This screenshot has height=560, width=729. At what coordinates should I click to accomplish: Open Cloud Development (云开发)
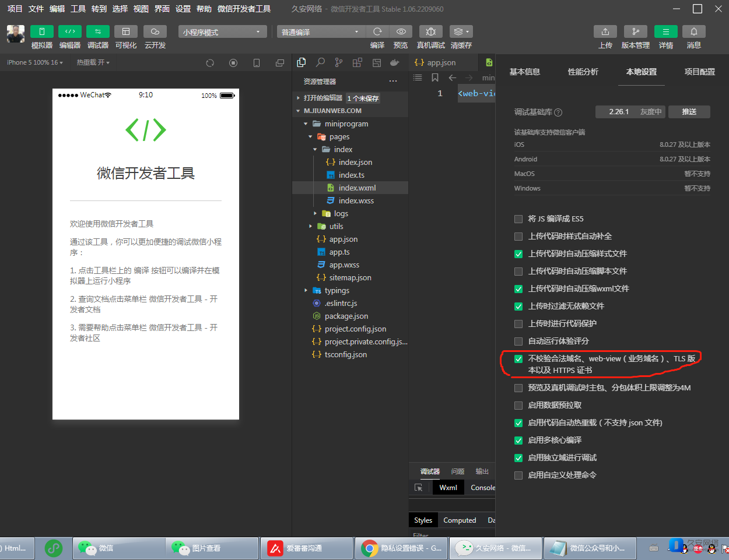(155, 31)
